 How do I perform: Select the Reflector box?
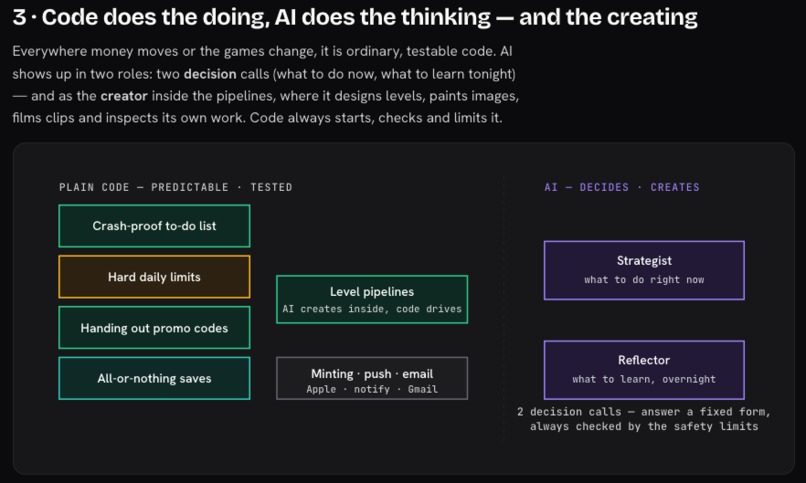(644, 370)
